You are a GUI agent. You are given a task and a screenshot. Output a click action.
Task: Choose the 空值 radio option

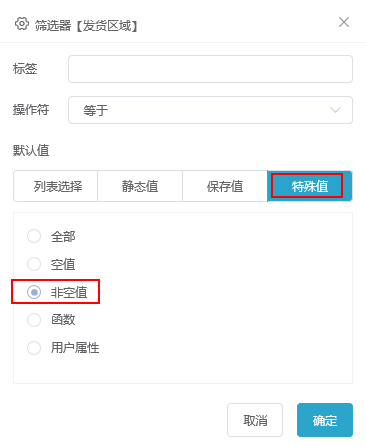(x=34, y=264)
